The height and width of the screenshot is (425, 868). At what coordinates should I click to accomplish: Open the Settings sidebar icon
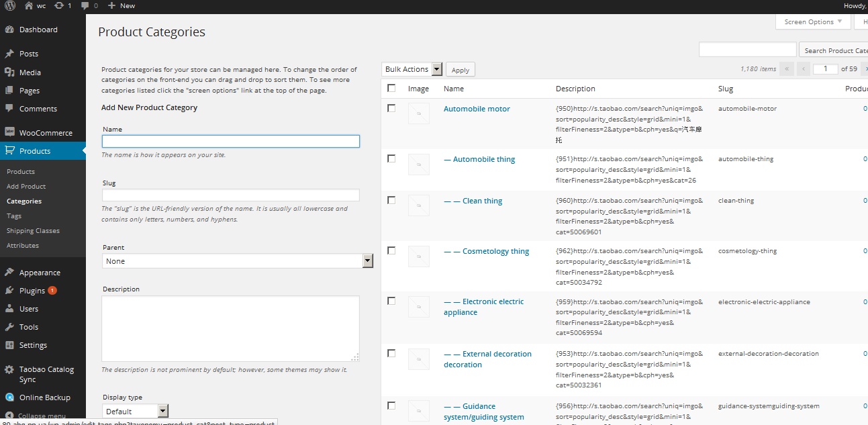[x=9, y=345]
